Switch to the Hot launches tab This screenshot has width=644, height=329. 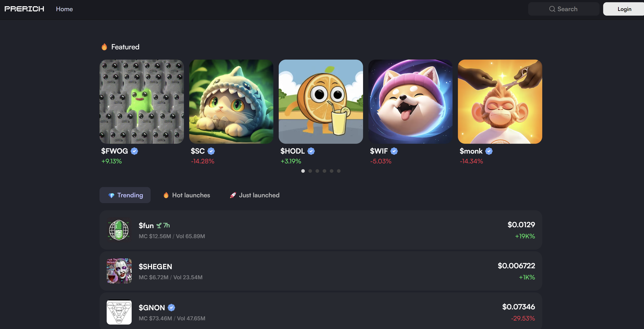(187, 195)
